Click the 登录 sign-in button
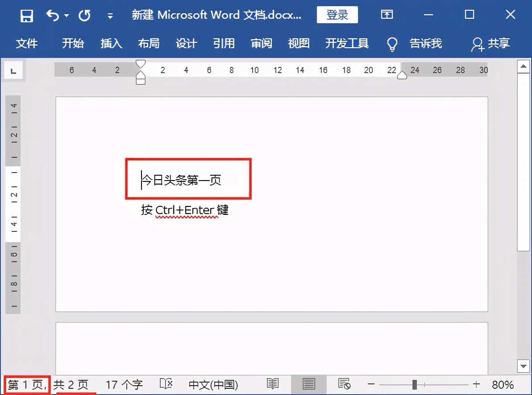This screenshot has height=395, width=532. (x=337, y=15)
